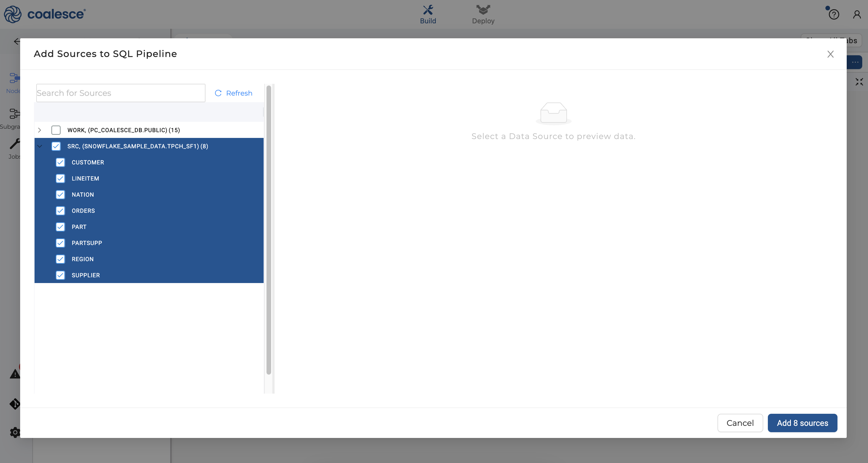Viewport: 868px width, 463px height.
Task: Click the collapse arrows icon
Action: pos(859,81)
